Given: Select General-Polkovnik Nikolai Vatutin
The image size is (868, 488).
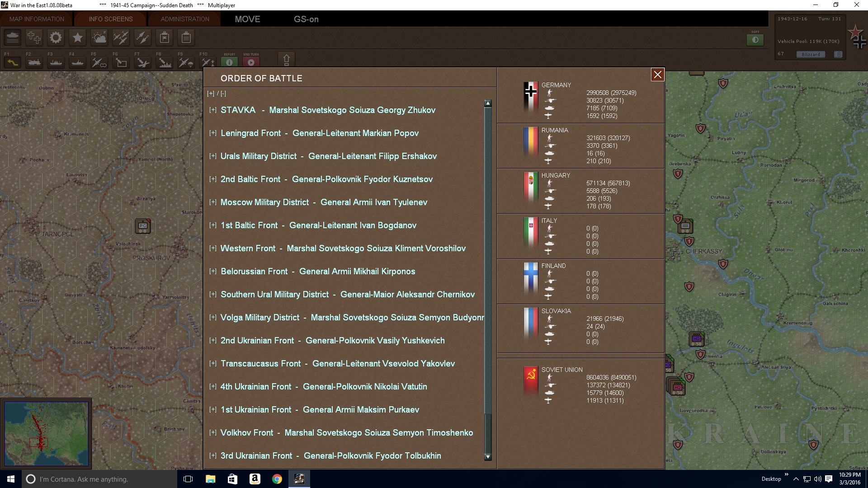Looking at the screenshot, I should [x=365, y=387].
